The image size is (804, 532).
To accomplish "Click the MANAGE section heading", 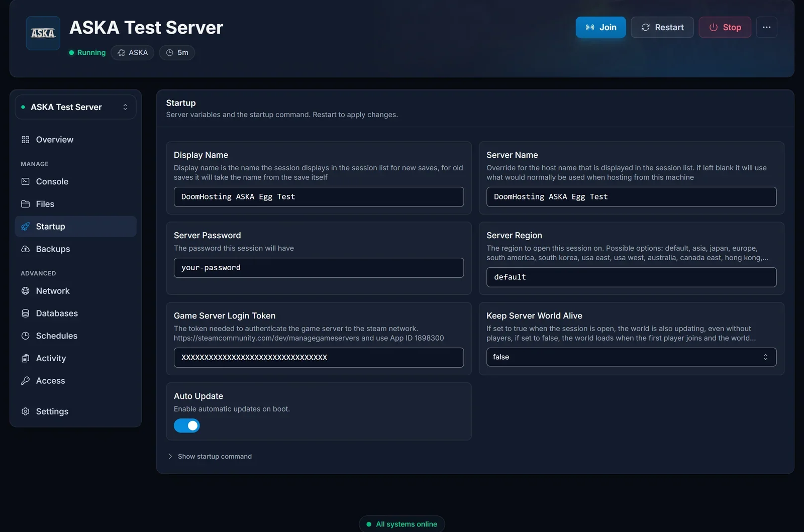I will tap(35, 164).
